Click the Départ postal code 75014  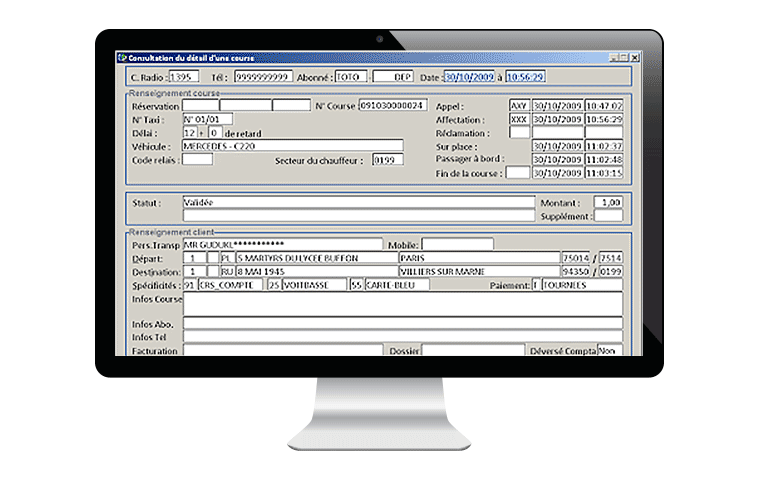pos(575,258)
